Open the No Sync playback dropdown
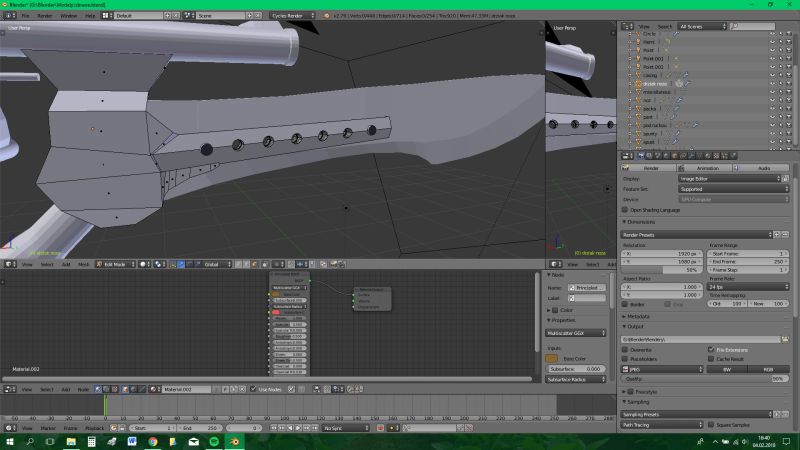This screenshot has width=800, height=450. 345,428
